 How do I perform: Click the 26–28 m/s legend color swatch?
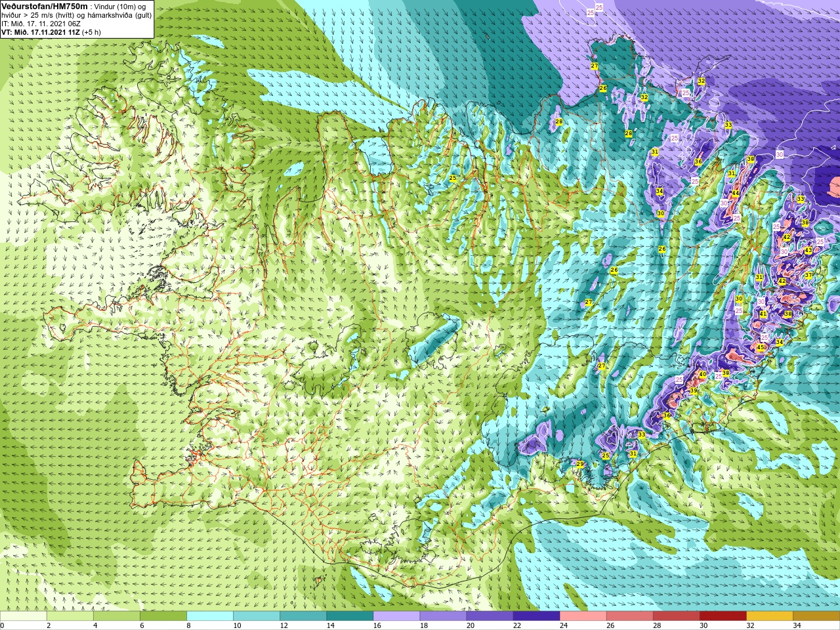pyautogui.click(x=629, y=616)
